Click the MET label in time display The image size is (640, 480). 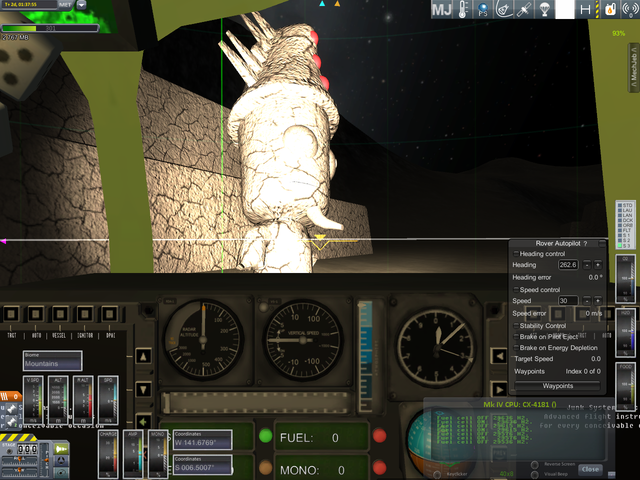pos(65,5)
